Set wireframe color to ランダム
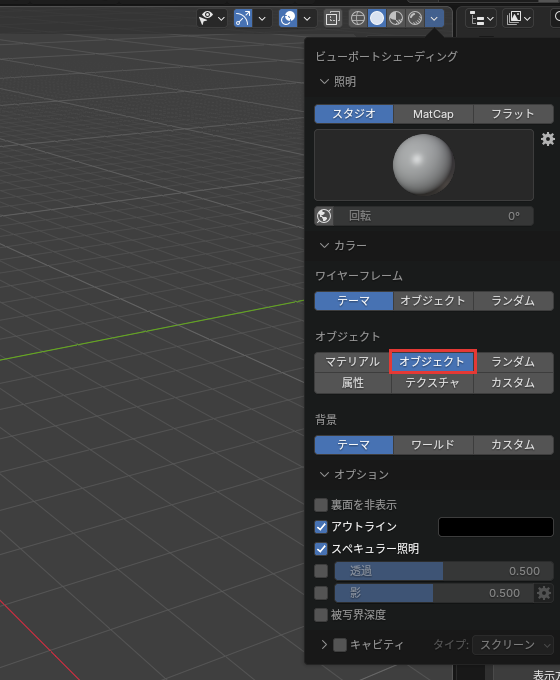 (513, 301)
